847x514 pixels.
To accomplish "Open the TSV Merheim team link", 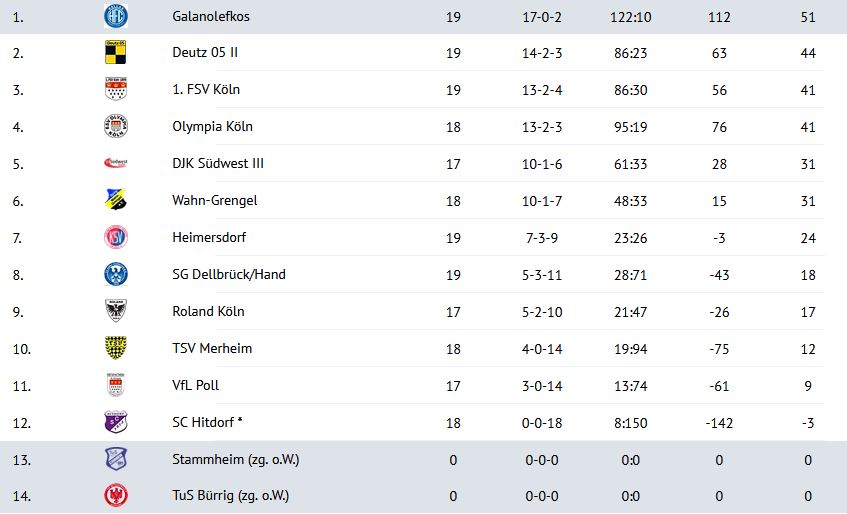I will click(212, 349).
